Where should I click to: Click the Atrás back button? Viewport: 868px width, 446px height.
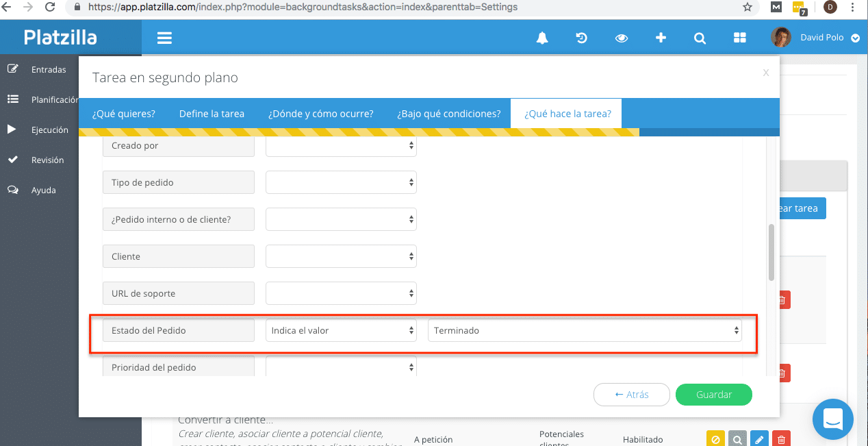coord(631,395)
